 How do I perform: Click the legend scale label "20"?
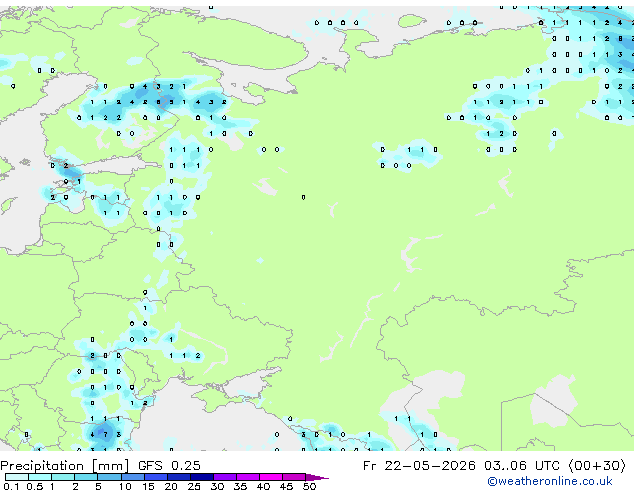pos(171,486)
